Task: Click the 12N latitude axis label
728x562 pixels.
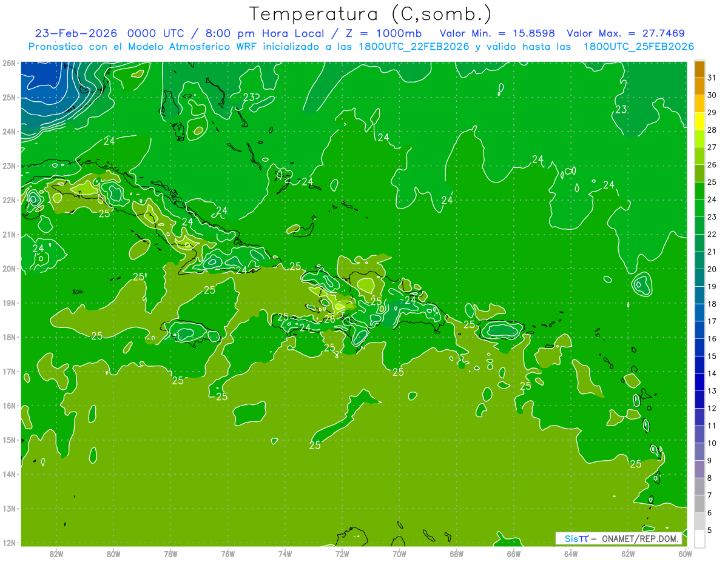Action: tap(8, 543)
